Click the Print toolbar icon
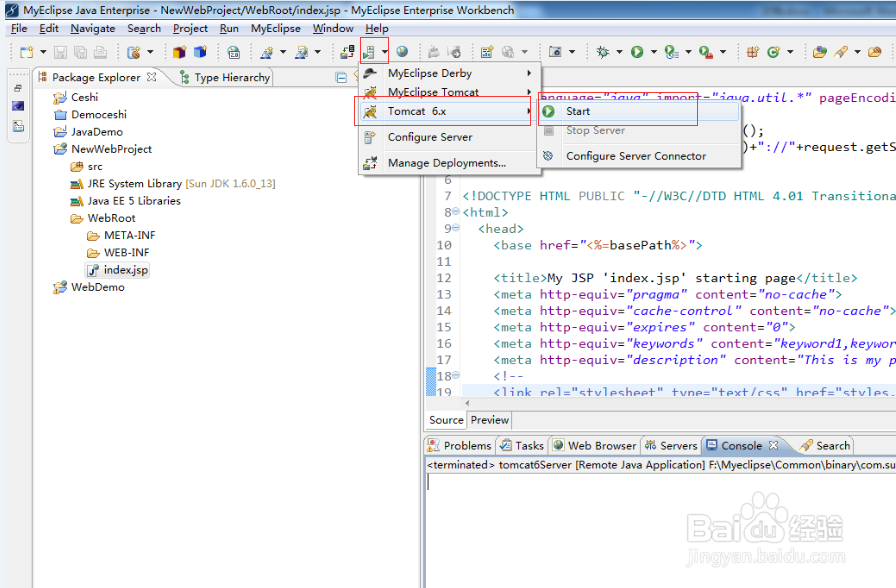The image size is (896, 588). pos(100,53)
